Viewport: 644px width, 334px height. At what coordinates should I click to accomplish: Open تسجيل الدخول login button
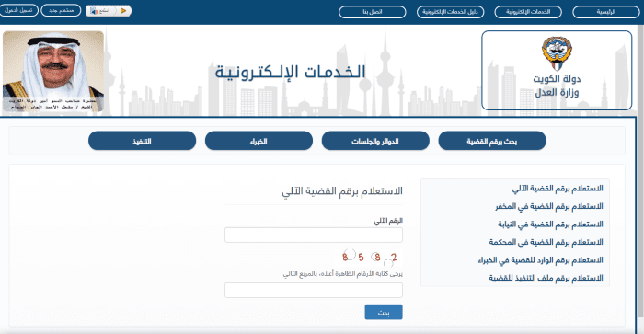coord(18,10)
